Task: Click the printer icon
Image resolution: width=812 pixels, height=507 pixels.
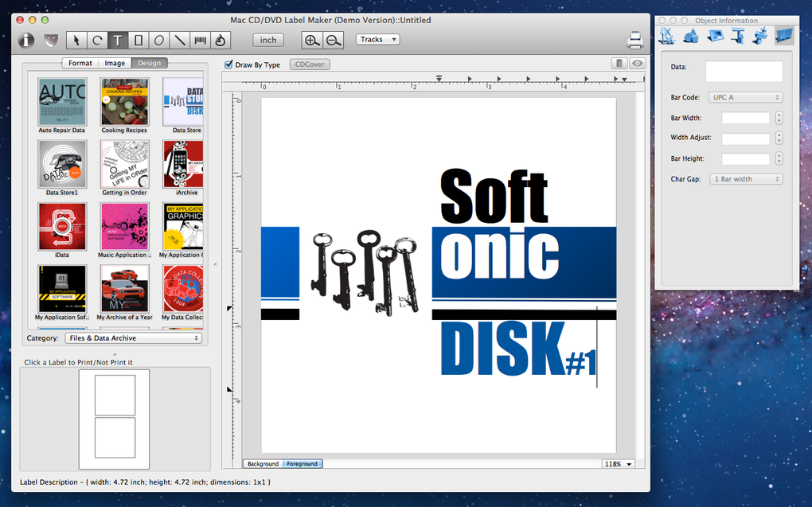Action: (635, 40)
